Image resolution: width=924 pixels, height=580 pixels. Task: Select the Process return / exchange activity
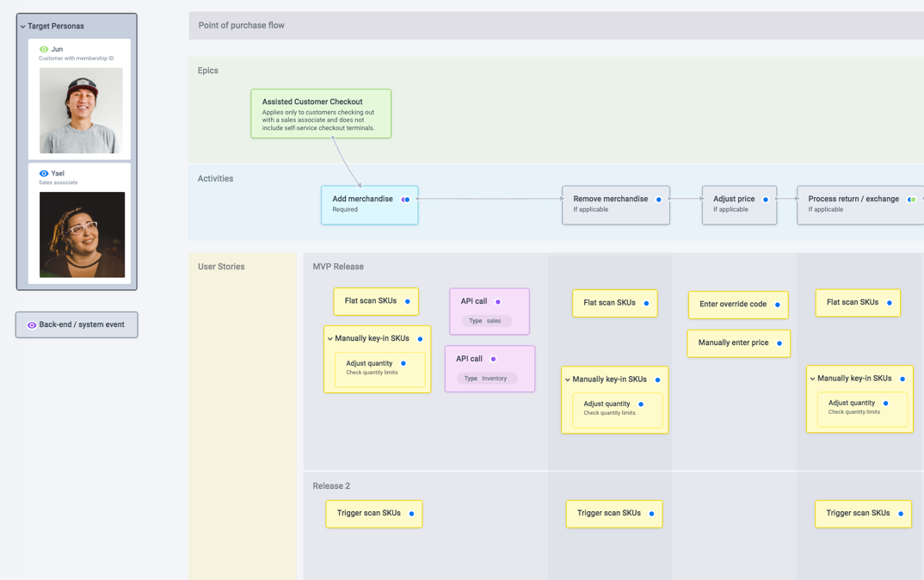853,205
